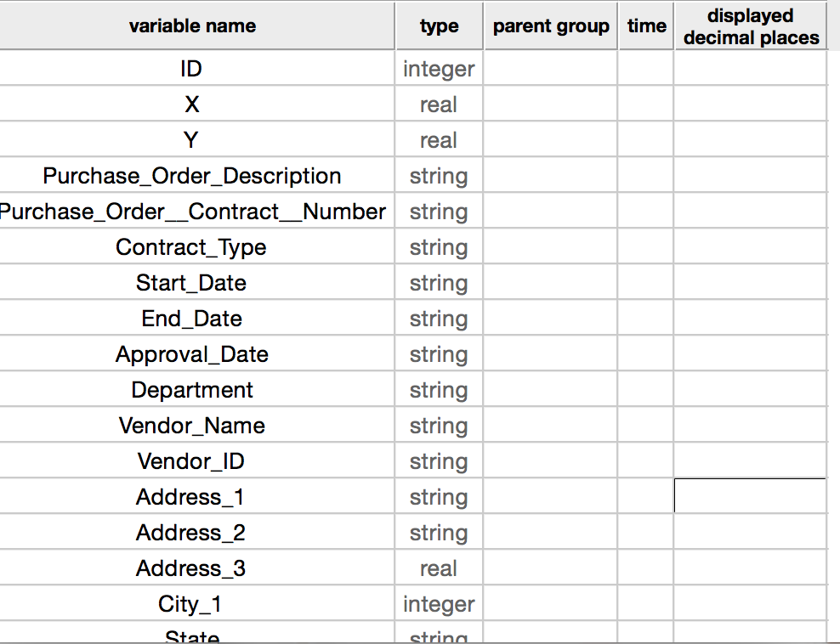The height and width of the screenshot is (644, 840).
Task: Select the Approval_Date variable cell
Action: 192,354
